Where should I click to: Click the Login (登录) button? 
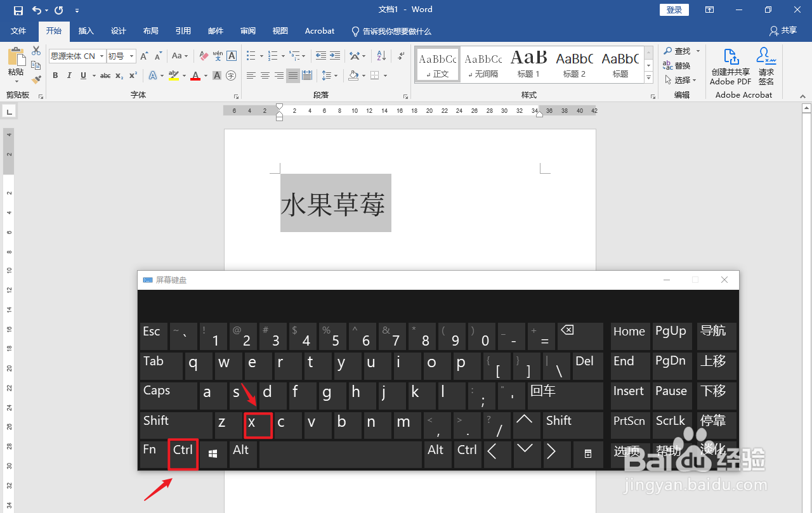pos(674,10)
